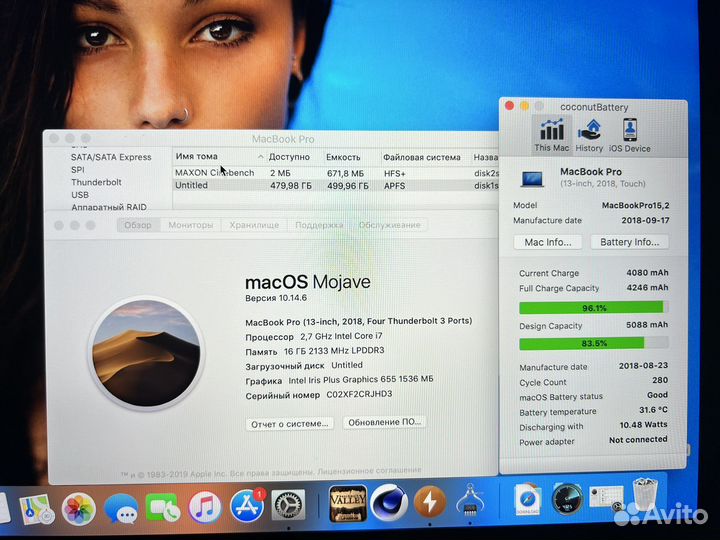The width and height of the screenshot is (720, 540).
Task: Toggle sort arrow on Имя тома column
Action: tap(260, 157)
